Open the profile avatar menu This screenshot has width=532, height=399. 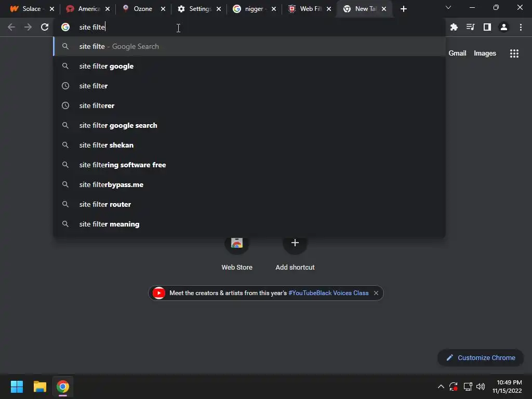504,27
